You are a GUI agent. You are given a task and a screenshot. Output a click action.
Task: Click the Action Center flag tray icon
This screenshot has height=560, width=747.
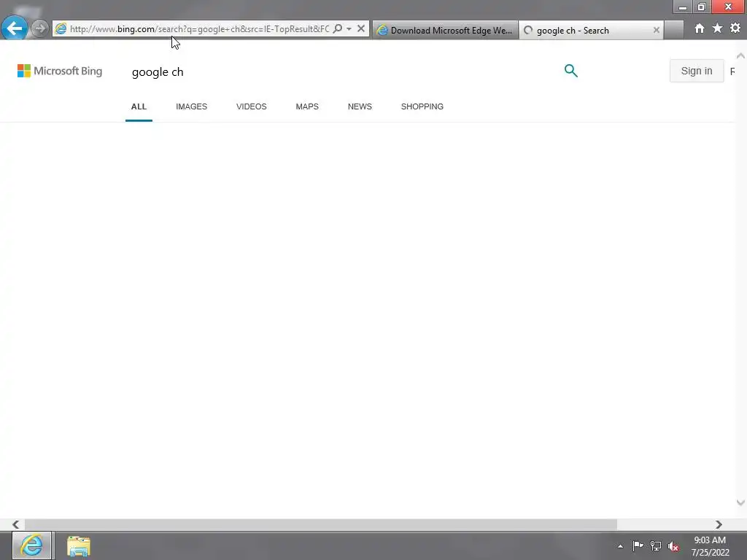(638, 545)
